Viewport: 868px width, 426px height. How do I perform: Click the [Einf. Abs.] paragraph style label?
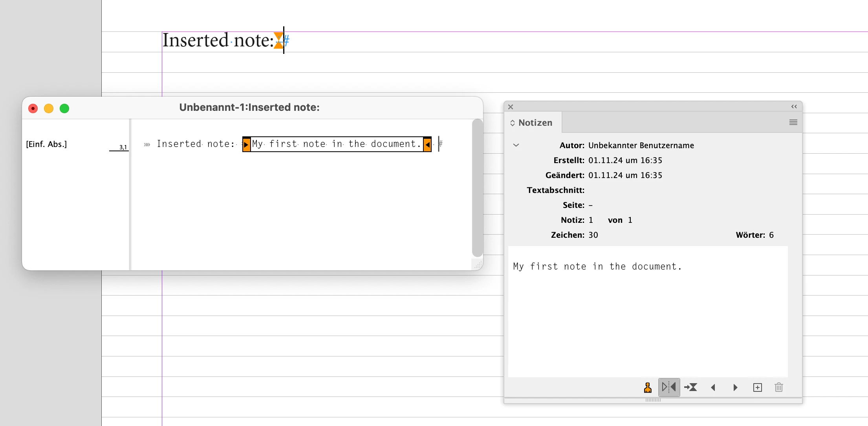pyautogui.click(x=46, y=144)
